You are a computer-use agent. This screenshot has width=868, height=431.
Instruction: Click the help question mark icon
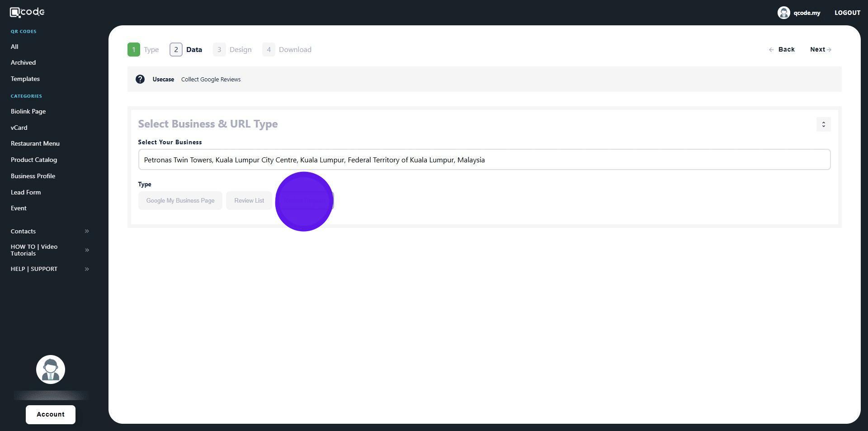(140, 80)
